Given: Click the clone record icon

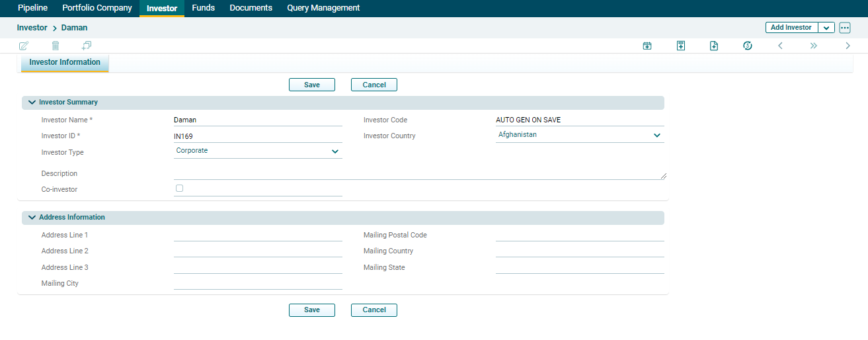Looking at the screenshot, I should 87,46.
